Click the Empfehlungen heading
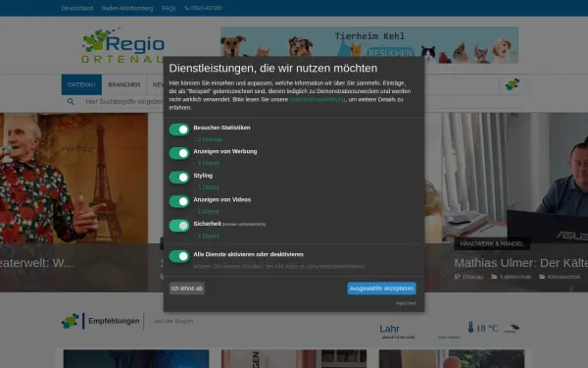The height and width of the screenshot is (368, 588). 114,321
